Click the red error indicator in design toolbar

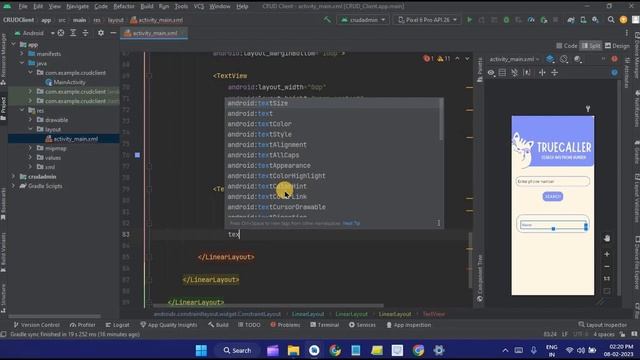(614, 59)
